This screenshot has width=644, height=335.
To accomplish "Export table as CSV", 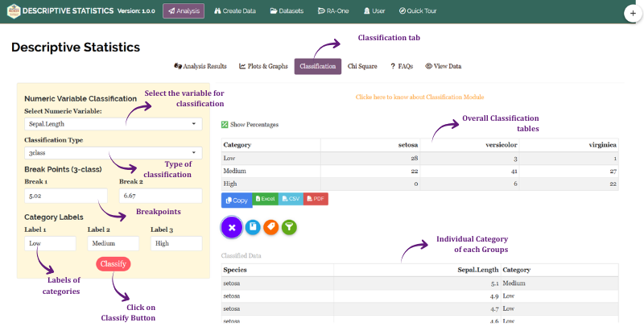I will click(x=291, y=199).
